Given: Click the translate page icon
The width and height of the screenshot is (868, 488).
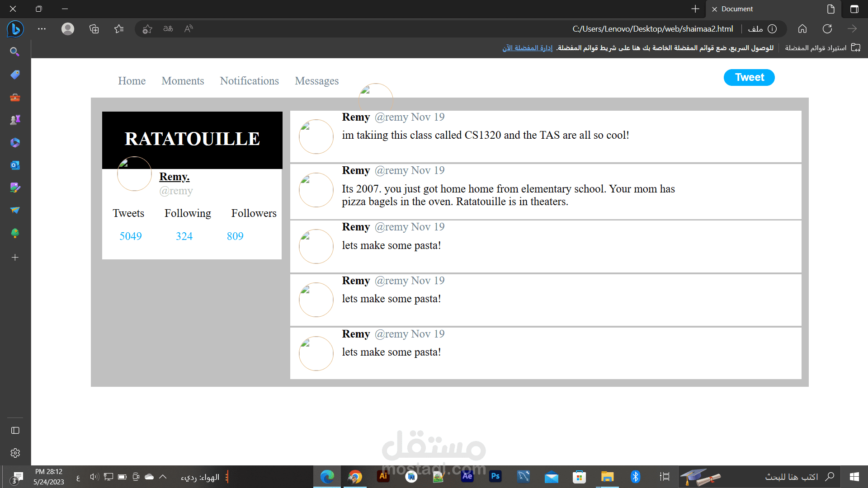Looking at the screenshot, I should (169, 28).
